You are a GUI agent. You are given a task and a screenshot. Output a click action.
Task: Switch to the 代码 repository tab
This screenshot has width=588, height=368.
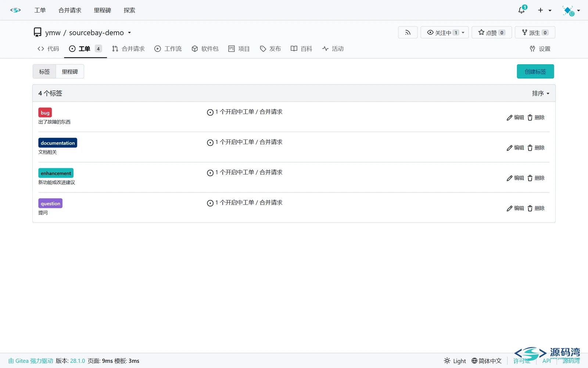tap(48, 49)
